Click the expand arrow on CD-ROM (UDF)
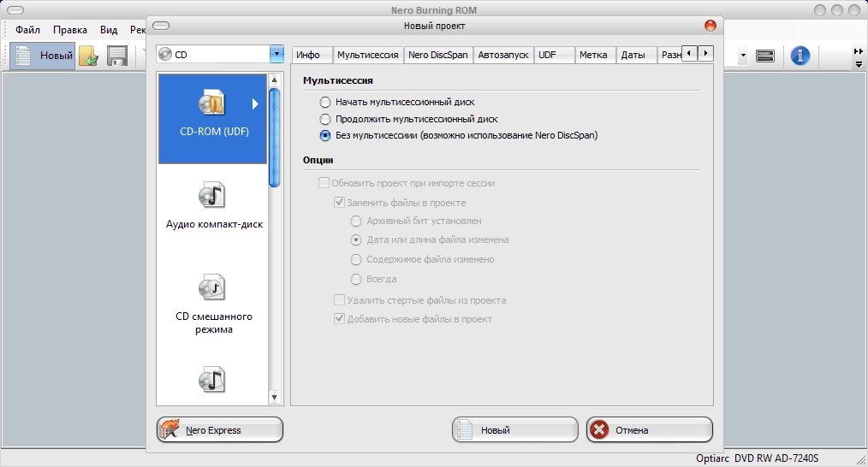Image resolution: width=868 pixels, height=467 pixels. tap(255, 103)
